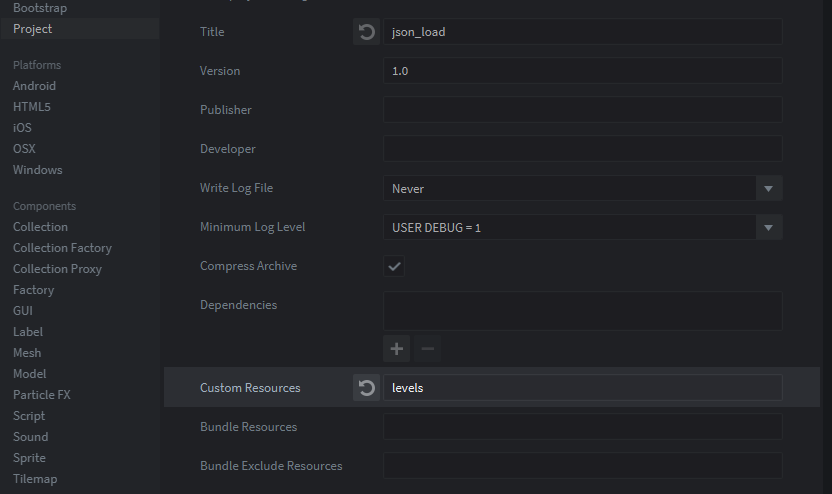Open the iOS platform settings
This screenshot has width=832, height=494.
coord(22,128)
